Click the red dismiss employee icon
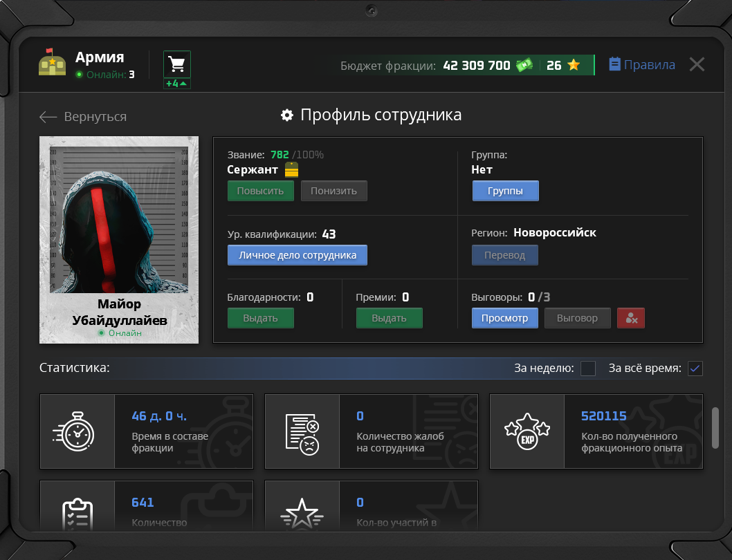Viewport: 732px width, 560px height. coord(631,318)
